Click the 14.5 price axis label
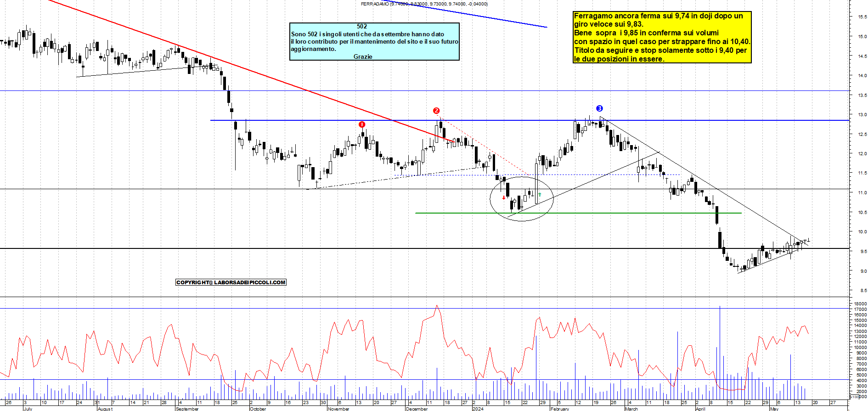 (862, 56)
